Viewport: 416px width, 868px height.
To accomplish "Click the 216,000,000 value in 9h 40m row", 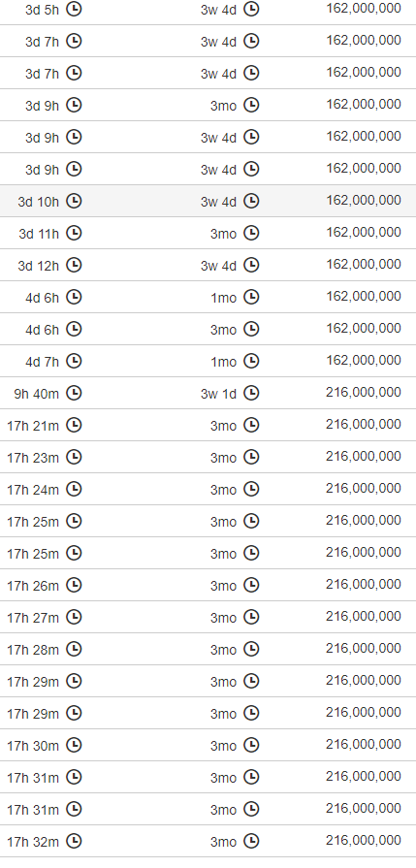I will pyautogui.click(x=364, y=393).
